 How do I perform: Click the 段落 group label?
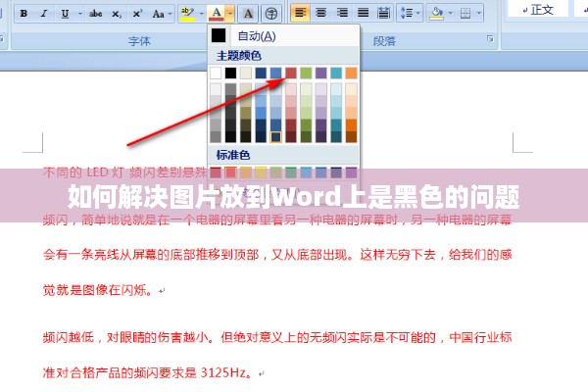coord(384,41)
